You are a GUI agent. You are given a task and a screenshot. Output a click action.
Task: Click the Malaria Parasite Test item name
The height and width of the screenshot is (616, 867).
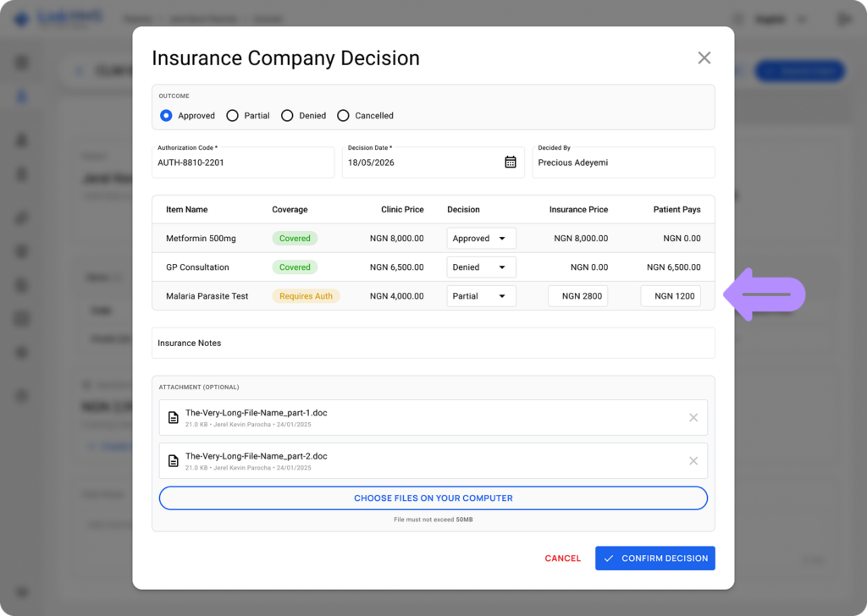pos(207,295)
